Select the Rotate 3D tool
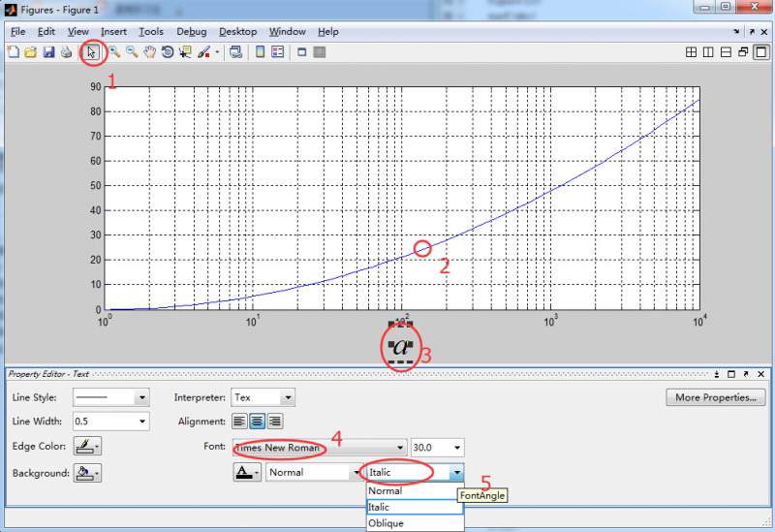Image resolution: width=775 pixels, height=532 pixels. point(168,52)
